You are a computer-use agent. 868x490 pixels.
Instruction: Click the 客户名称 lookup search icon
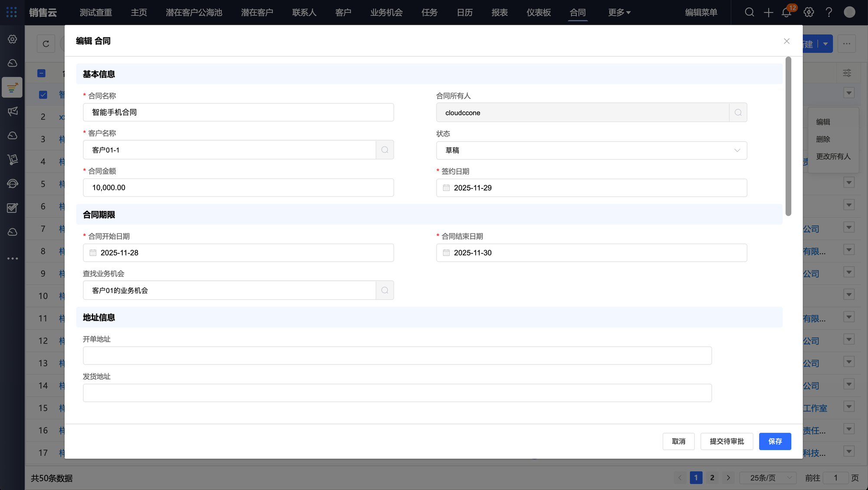(385, 150)
